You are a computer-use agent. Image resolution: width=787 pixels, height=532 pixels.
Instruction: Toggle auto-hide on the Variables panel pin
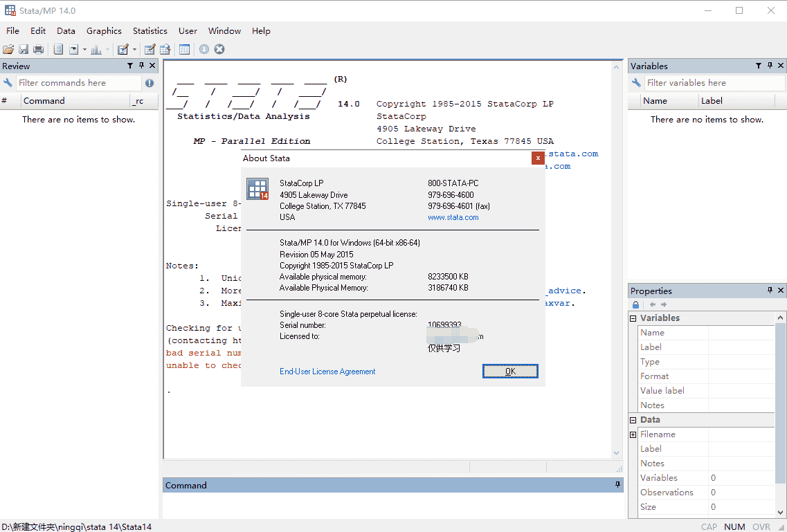[768, 66]
